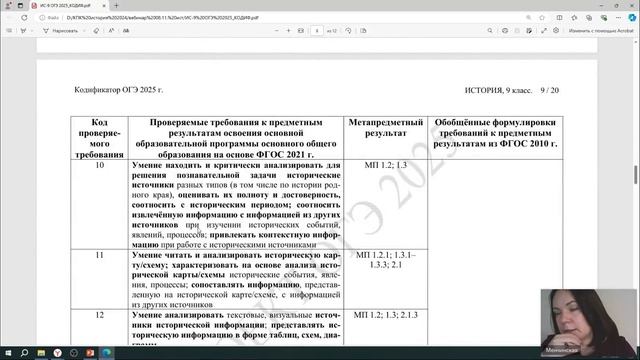The height and width of the screenshot is (360, 640).
Task: Open Yandex Browser from taskbar
Action: coord(58,353)
